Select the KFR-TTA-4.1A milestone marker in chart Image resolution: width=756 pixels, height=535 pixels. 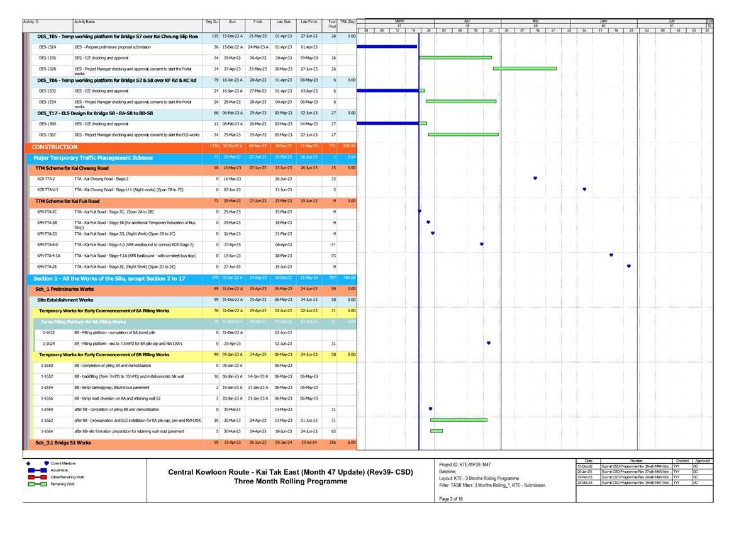click(611, 255)
